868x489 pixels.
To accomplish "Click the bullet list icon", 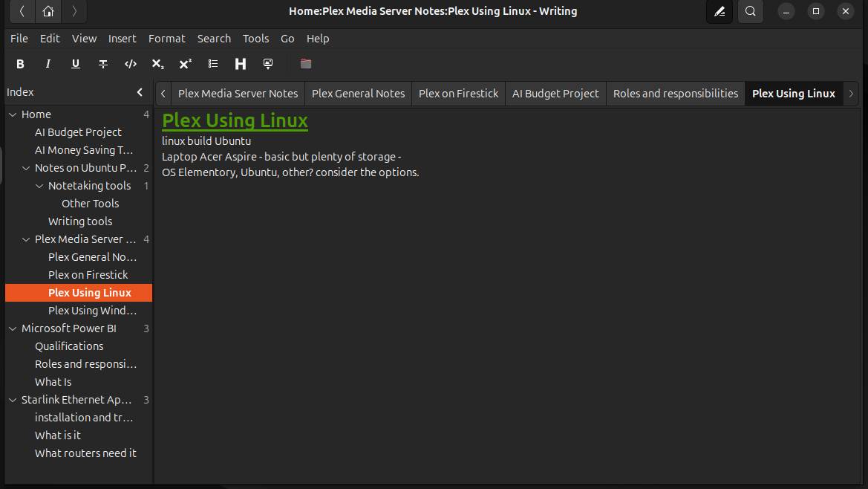I will coord(213,64).
